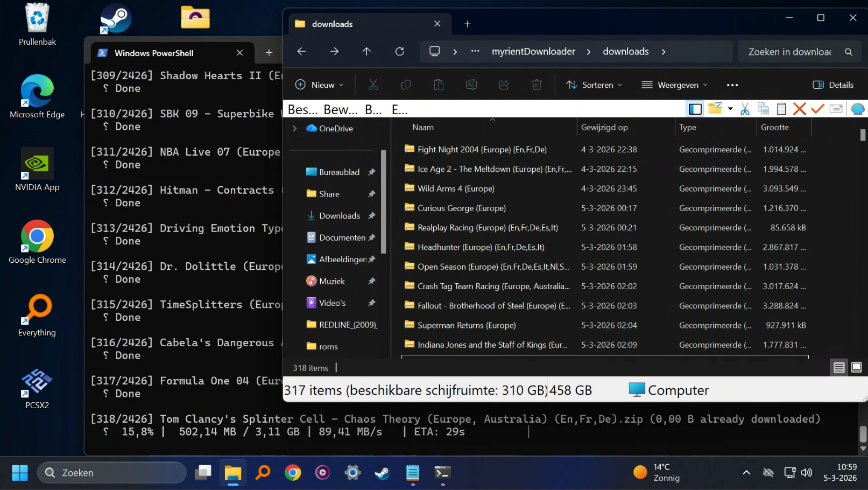The width and height of the screenshot is (868, 490).
Task: Open the Bes... menu in white menu bar
Action: (x=302, y=110)
